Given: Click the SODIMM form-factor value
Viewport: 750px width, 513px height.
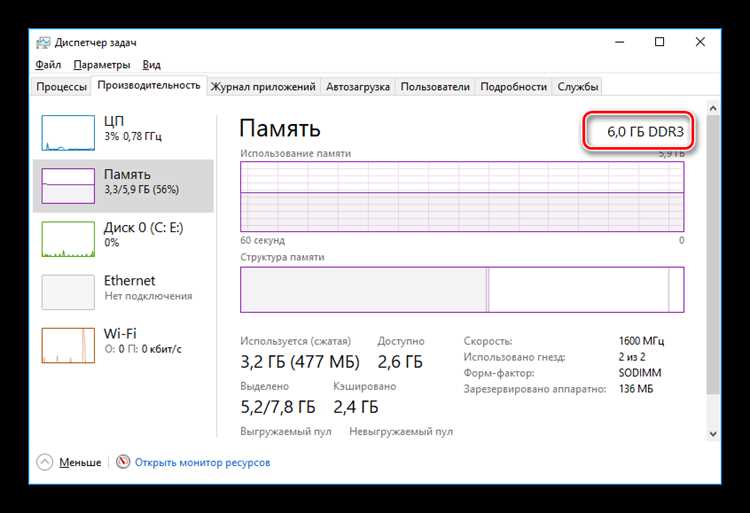Looking at the screenshot, I should (x=640, y=373).
